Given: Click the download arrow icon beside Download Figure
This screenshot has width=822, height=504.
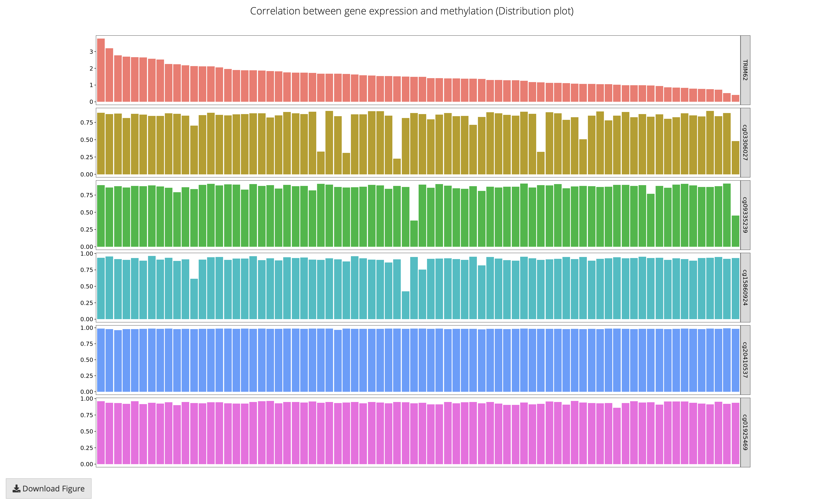Looking at the screenshot, I should 16,489.
